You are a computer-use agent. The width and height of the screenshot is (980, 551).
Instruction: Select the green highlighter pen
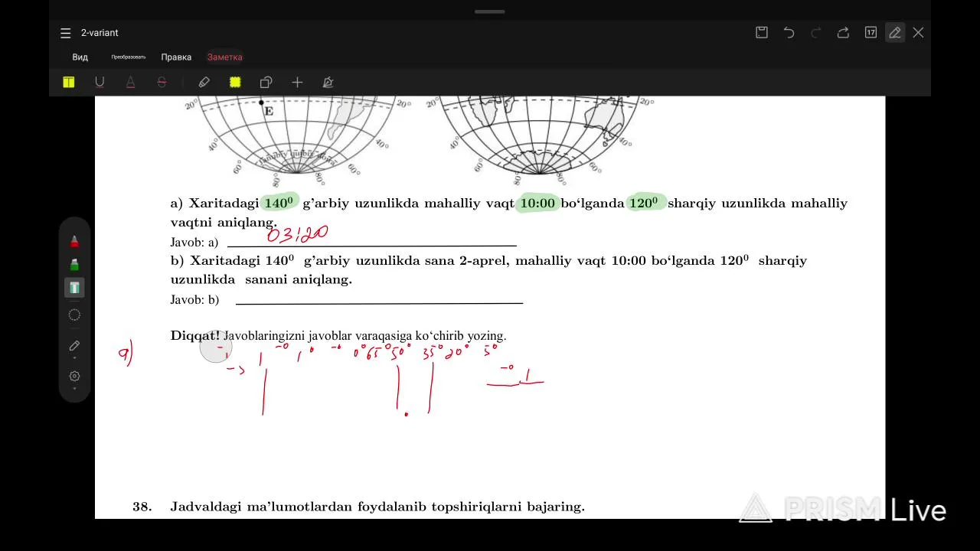pos(74,265)
